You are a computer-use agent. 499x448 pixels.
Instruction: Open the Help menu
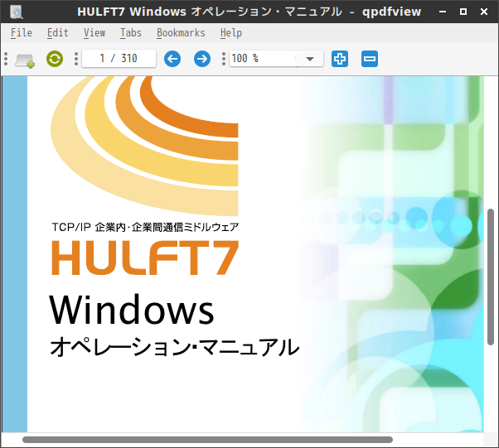[231, 33]
